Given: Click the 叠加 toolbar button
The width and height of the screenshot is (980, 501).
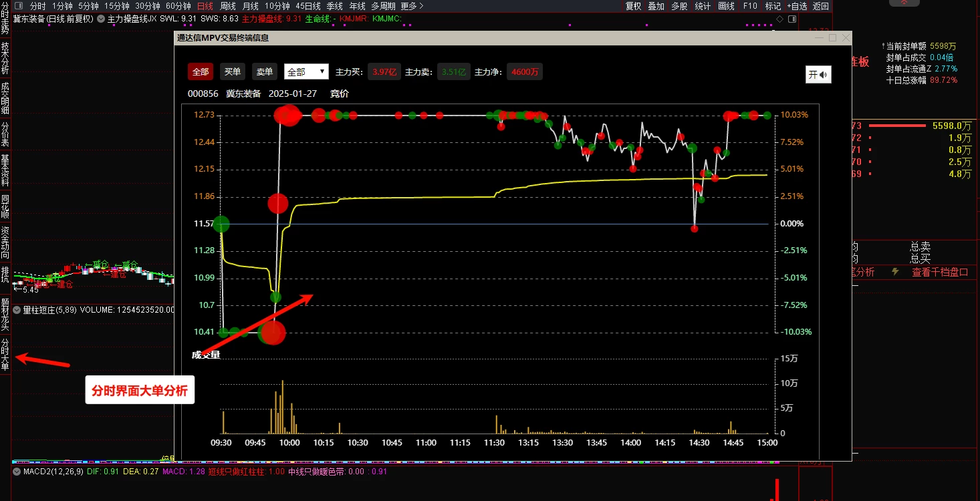Looking at the screenshot, I should 656,6.
